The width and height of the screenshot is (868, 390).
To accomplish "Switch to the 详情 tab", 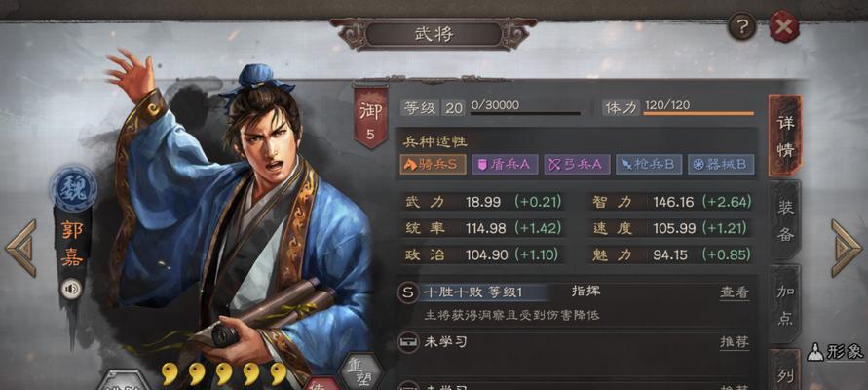I will (x=785, y=136).
